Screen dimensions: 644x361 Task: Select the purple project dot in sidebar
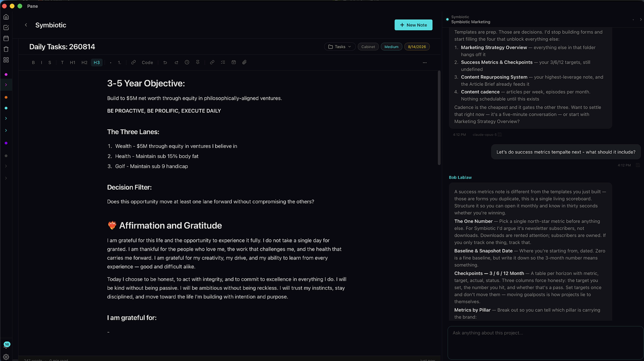[6, 143]
